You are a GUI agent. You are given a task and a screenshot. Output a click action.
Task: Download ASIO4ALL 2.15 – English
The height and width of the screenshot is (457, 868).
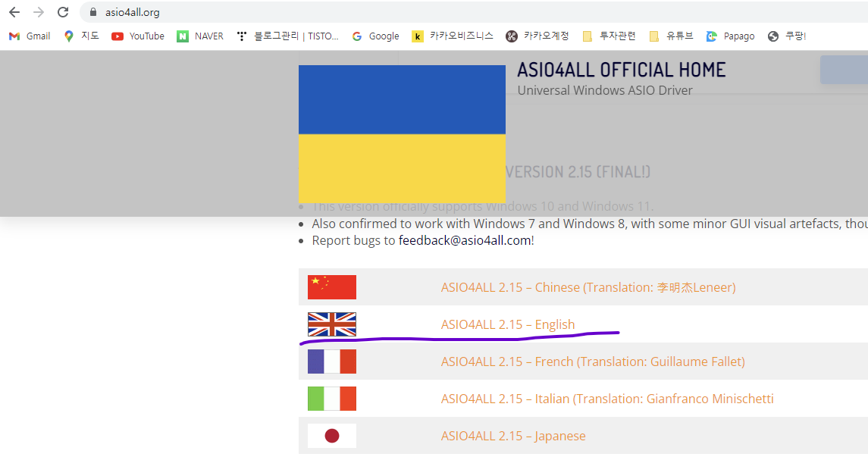pos(508,325)
